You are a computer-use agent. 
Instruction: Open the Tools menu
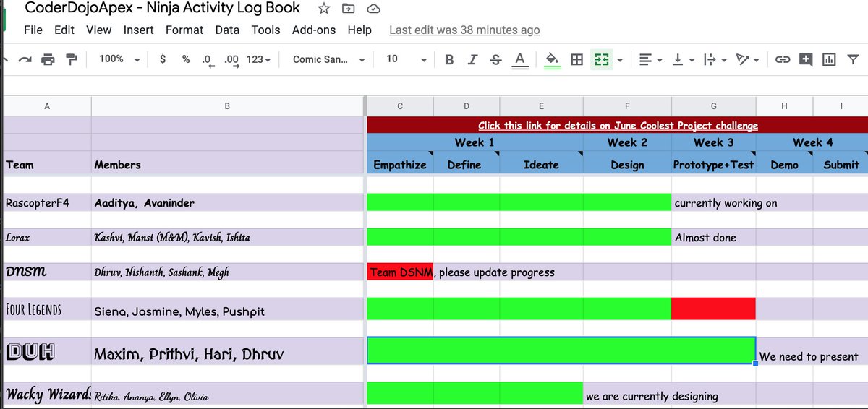tap(265, 30)
